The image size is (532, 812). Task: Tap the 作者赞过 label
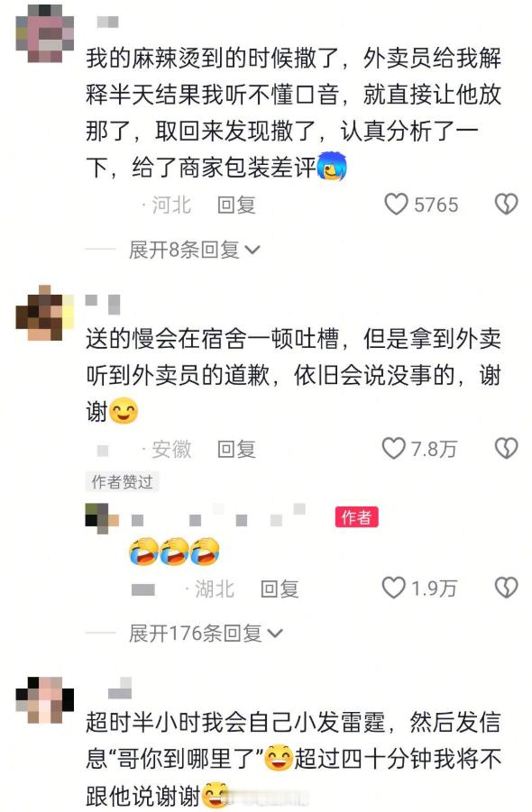click(123, 481)
